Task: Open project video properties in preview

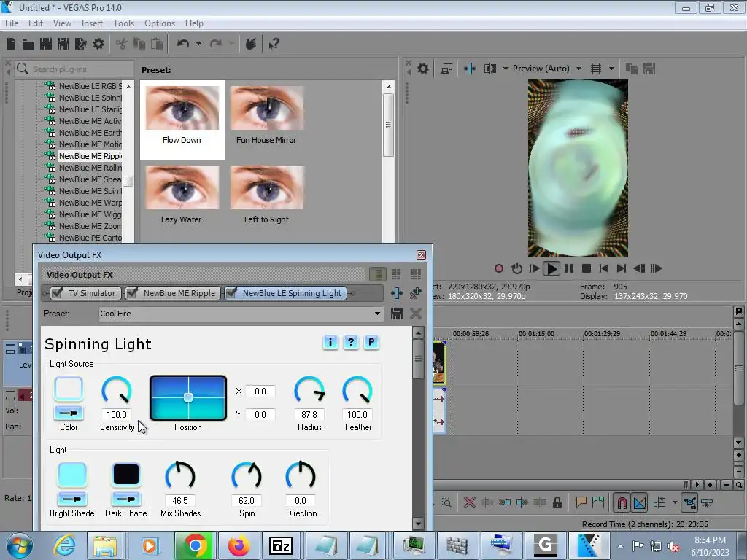Action: pyautogui.click(x=422, y=69)
